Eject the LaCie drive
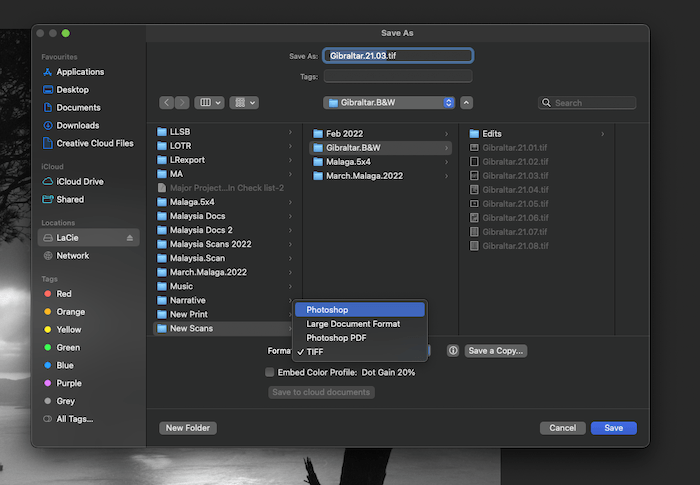 129,238
